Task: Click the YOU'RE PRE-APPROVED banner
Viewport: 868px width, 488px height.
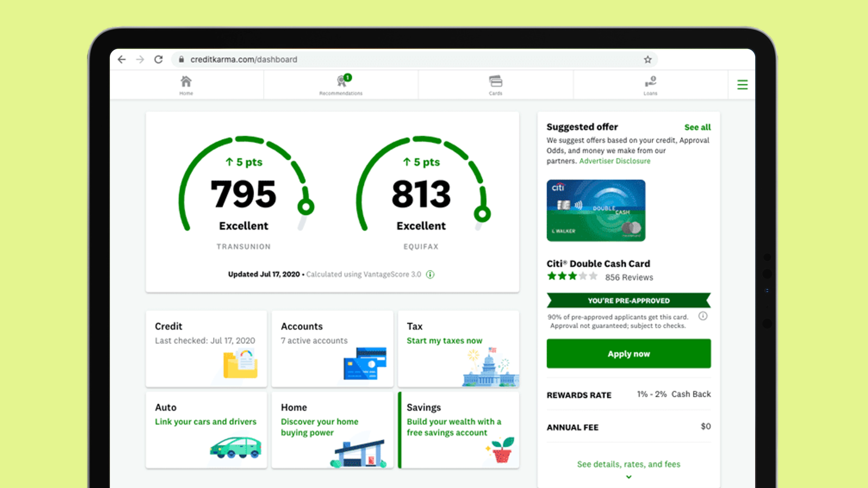Action: point(629,300)
